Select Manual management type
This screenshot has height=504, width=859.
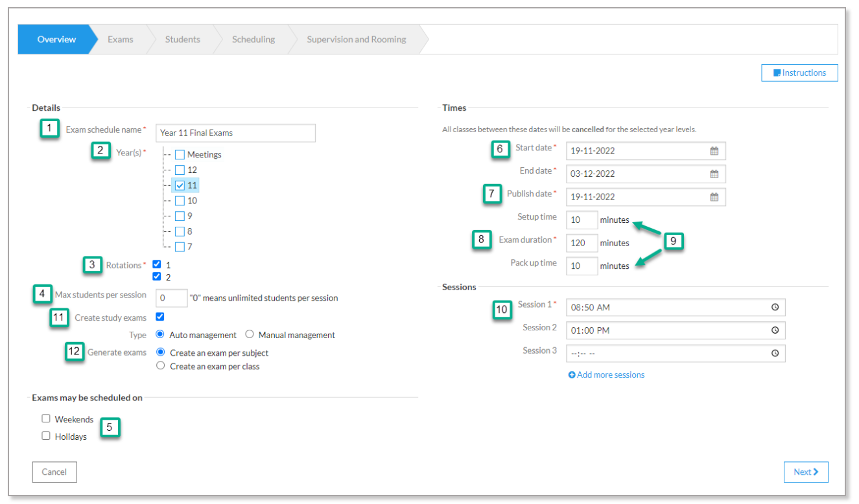point(250,335)
